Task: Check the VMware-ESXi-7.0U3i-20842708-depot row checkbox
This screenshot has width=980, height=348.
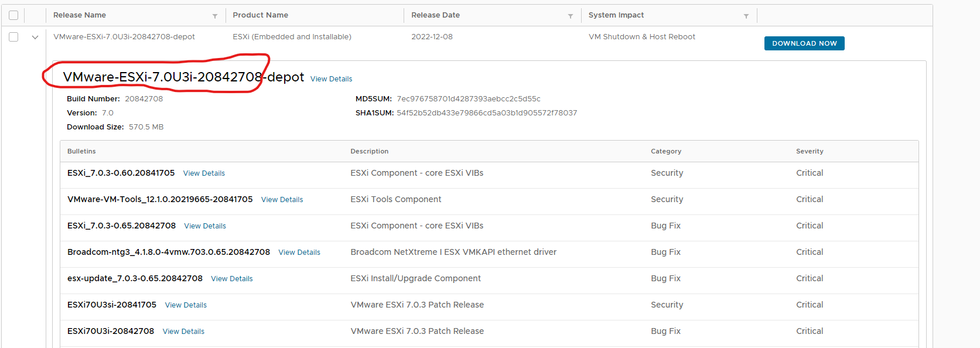Action: (x=13, y=37)
